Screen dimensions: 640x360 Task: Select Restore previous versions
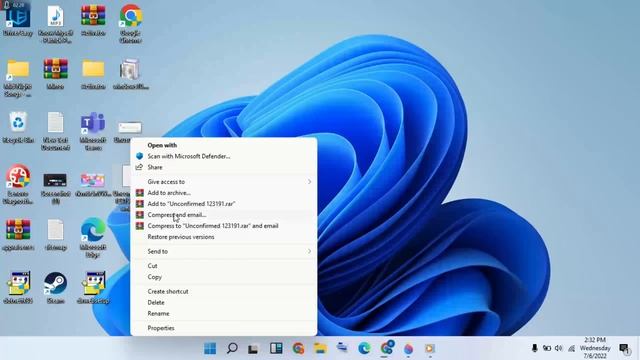coord(181,237)
